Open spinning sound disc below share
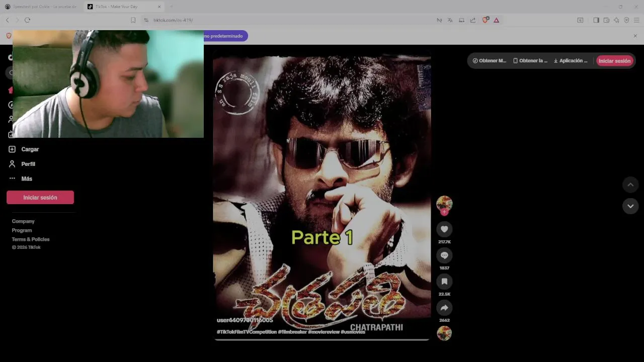Viewport: 644px width, 362px height. coord(444,333)
